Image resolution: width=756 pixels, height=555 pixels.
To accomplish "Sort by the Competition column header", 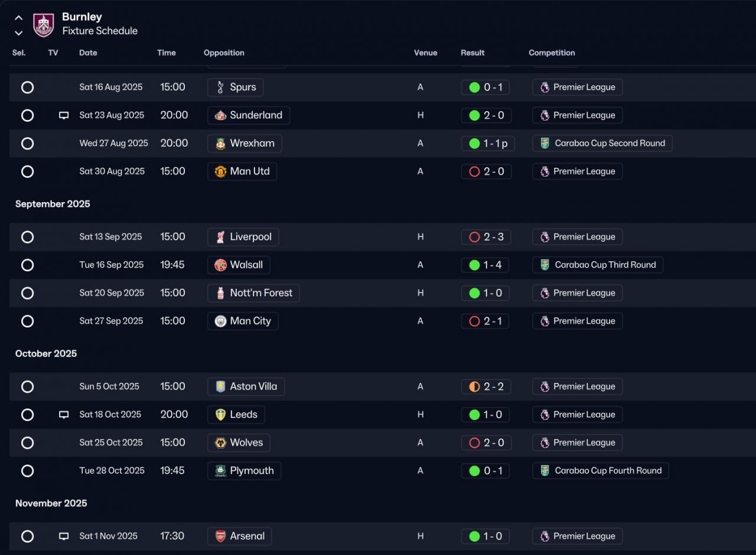I will 552,53.
